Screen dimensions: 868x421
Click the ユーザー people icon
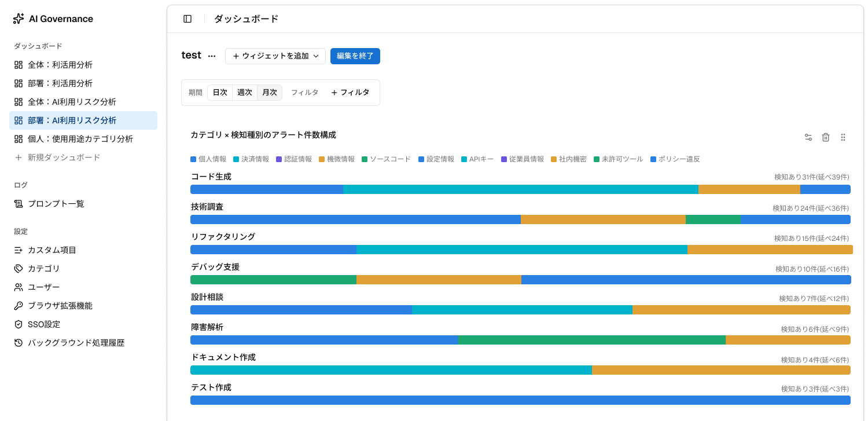(19, 287)
